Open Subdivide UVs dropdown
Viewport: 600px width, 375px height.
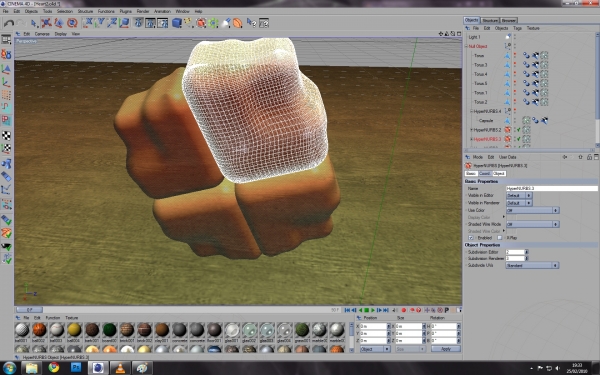point(532,265)
